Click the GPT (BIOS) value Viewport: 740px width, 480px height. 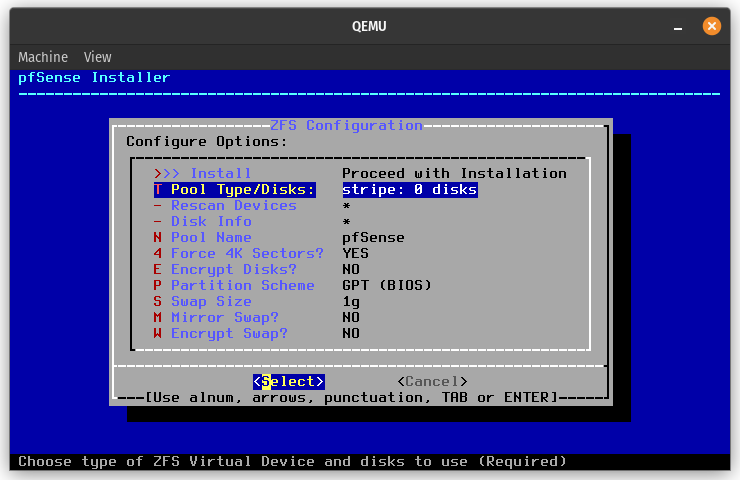point(387,286)
